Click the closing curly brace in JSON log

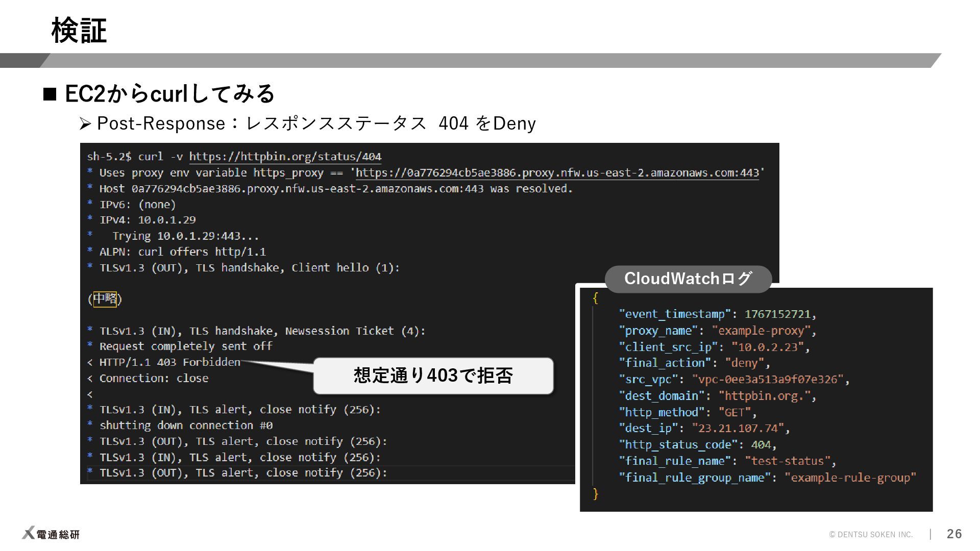(x=595, y=493)
